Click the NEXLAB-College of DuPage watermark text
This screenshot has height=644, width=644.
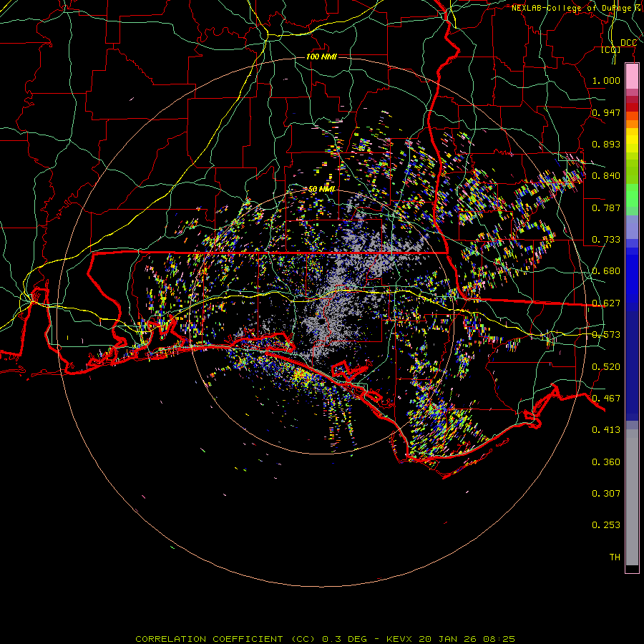[576, 8]
